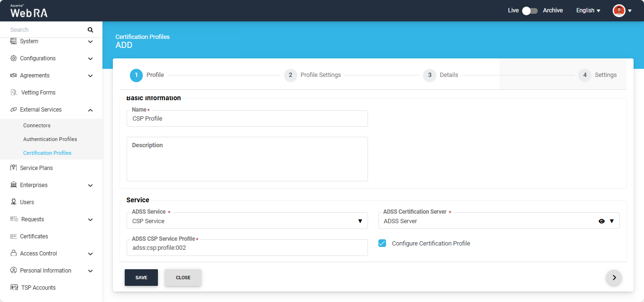Expand the Configurations chevron
644x302 pixels.
click(91, 58)
